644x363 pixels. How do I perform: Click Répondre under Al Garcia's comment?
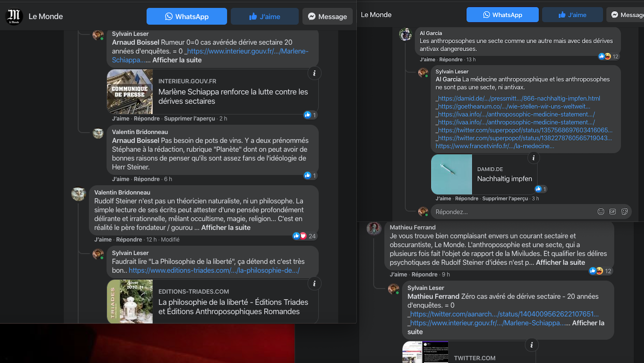(x=451, y=60)
